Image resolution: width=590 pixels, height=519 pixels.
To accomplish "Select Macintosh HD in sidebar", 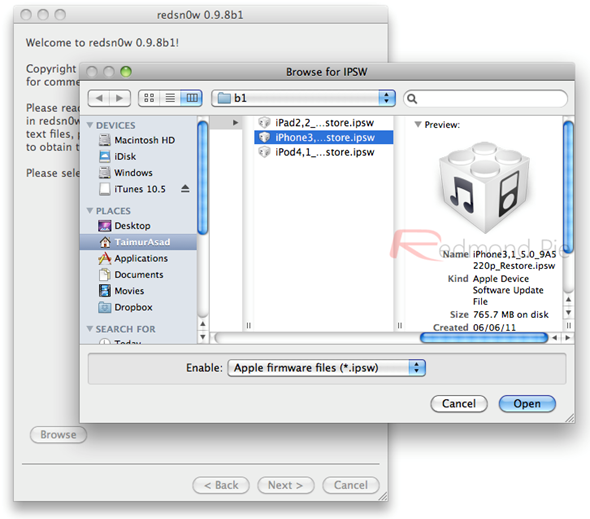I will pyautogui.click(x=138, y=140).
